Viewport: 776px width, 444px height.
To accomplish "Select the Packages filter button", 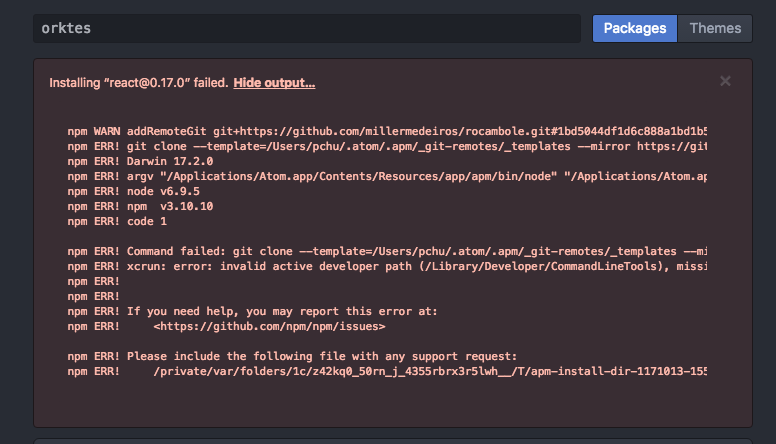I will pos(634,28).
